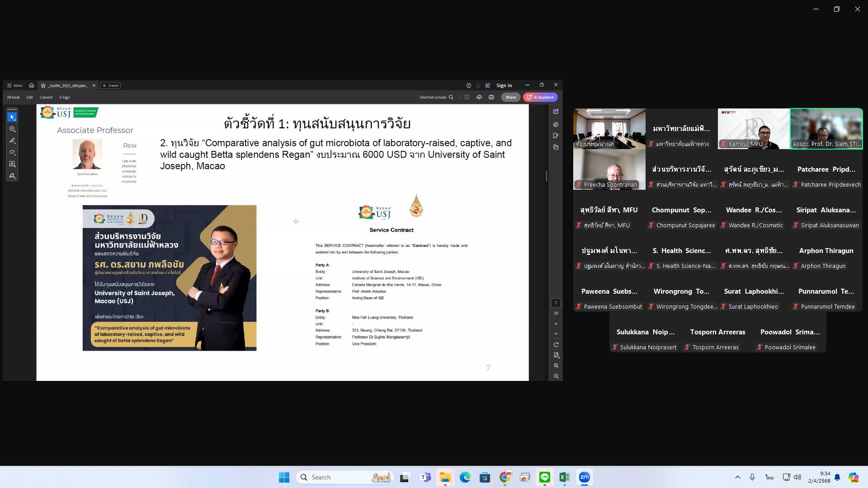The image size is (868, 488).
Task: Open Excel from the taskbar
Action: click(564, 477)
